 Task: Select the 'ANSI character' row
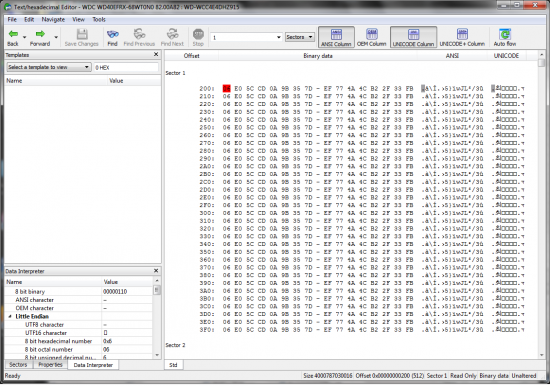pos(79,300)
